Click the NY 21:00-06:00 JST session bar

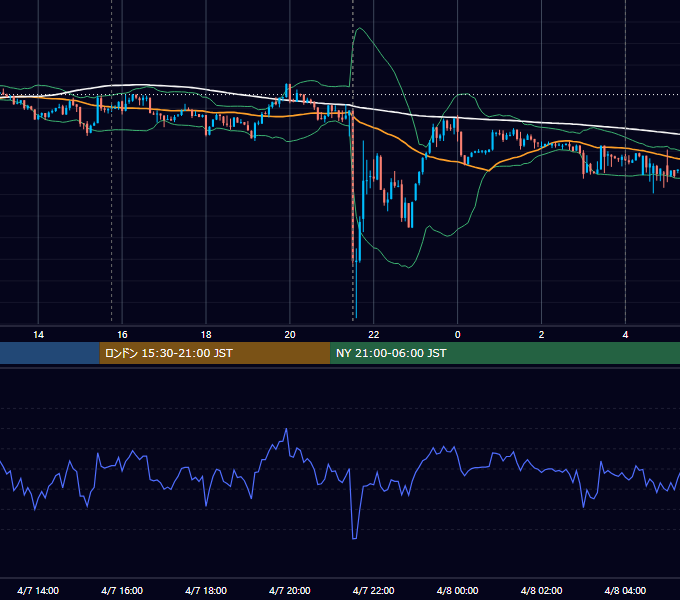(505, 353)
